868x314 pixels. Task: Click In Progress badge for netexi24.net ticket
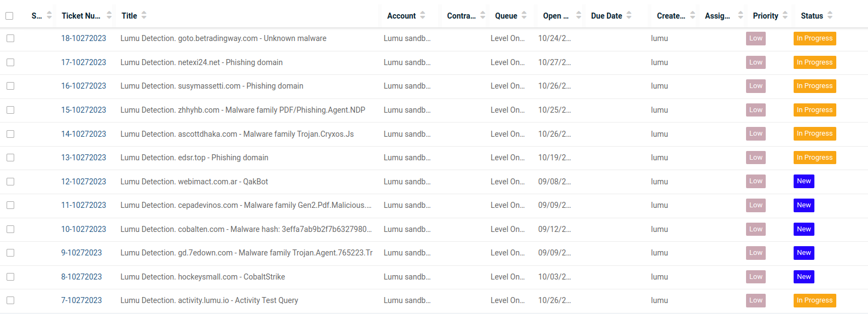tap(814, 62)
